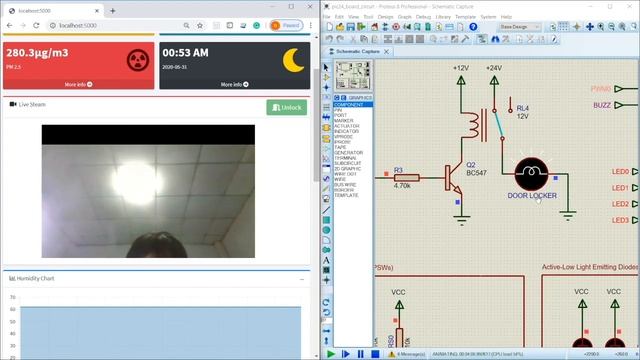Open the Debug menu in Proteus

[423, 17]
